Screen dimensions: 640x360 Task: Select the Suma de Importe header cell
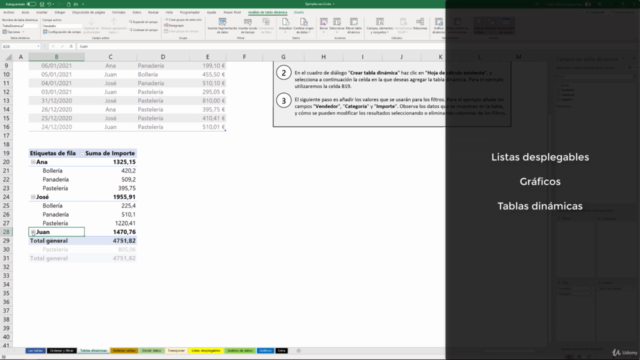tap(111, 153)
